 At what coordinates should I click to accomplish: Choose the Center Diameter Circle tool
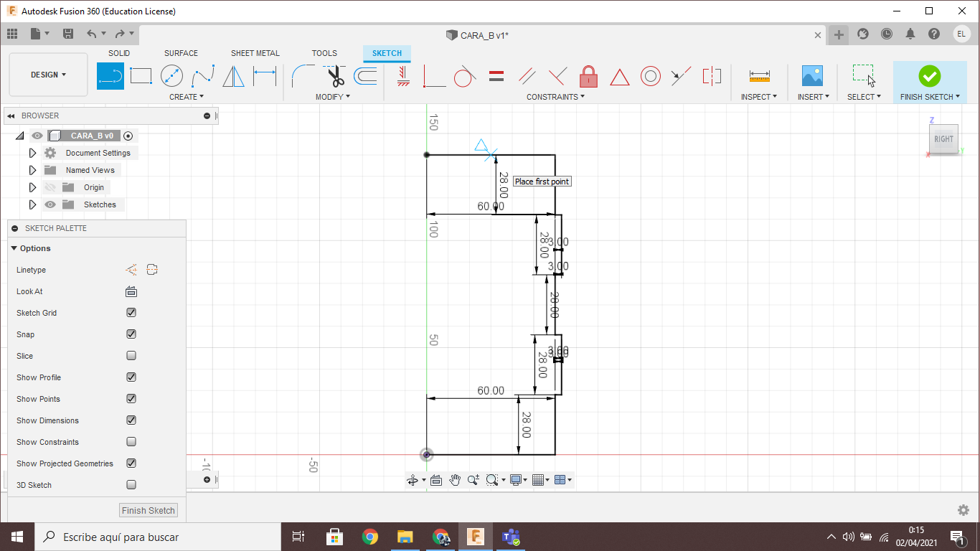(171, 75)
